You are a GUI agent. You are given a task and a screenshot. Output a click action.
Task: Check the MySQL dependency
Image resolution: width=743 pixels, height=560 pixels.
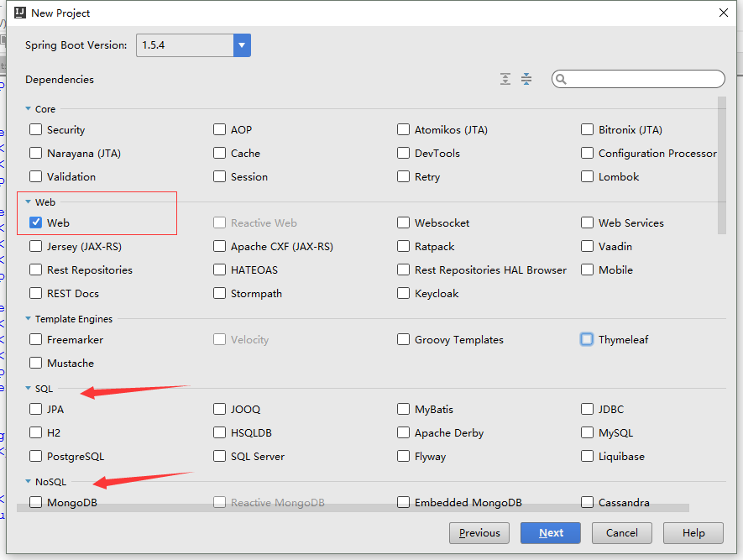click(587, 432)
